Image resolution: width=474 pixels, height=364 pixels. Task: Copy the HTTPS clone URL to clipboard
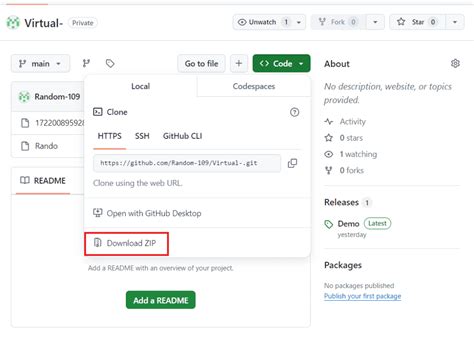point(292,163)
